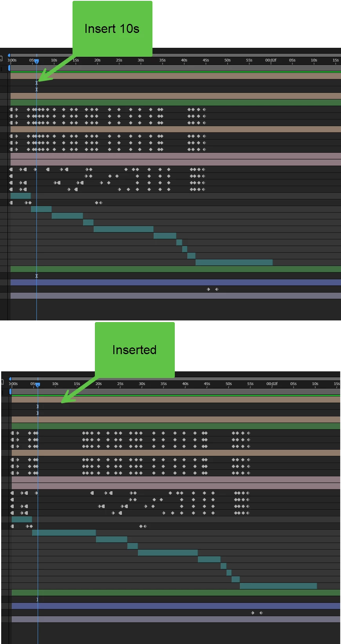This screenshot has height=644, width=341.
Task: Select bottom timeline teal bar stretched from 05s to 20s
Action: tap(64, 533)
